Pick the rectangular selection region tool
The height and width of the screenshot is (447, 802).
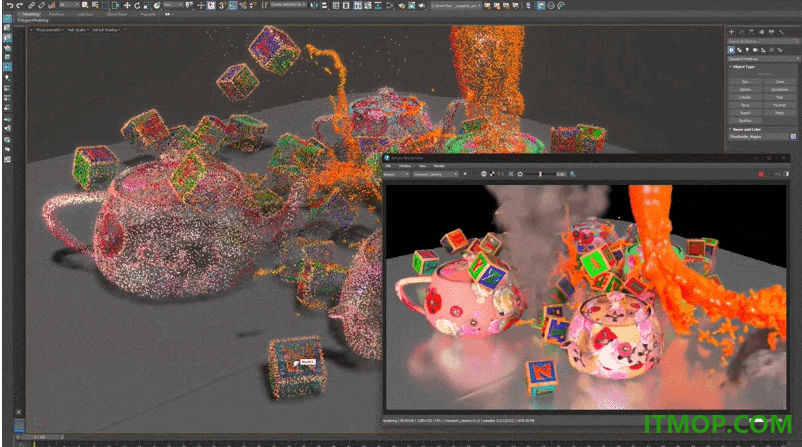click(105, 5)
